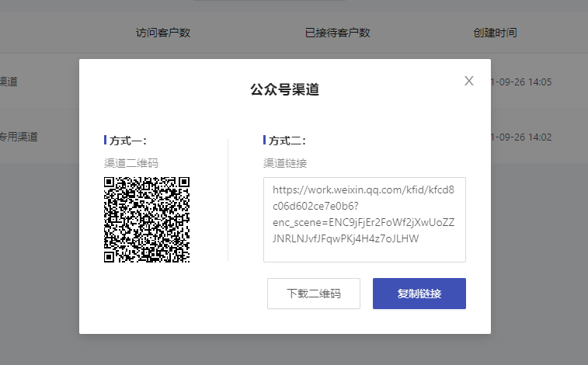This screenshot has width=588, height=365.
Task: Click the 渠道链接 label
Action: click(x=285, y=163)
